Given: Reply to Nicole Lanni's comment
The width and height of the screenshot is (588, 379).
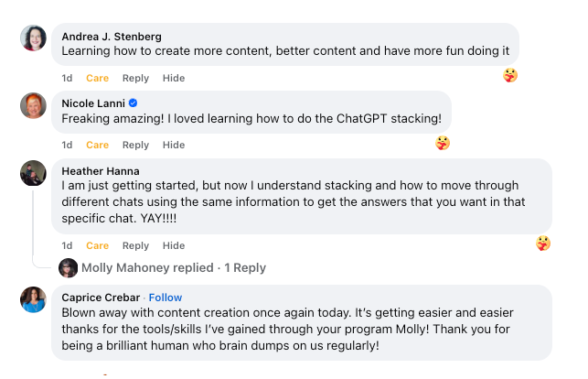Looking at the screenshot, I should click(135, 145).
